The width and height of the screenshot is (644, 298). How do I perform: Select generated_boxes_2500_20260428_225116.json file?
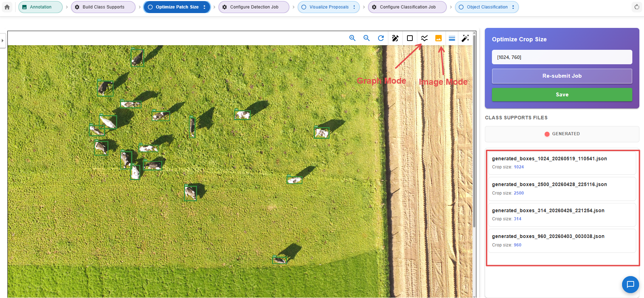[562, 189]
